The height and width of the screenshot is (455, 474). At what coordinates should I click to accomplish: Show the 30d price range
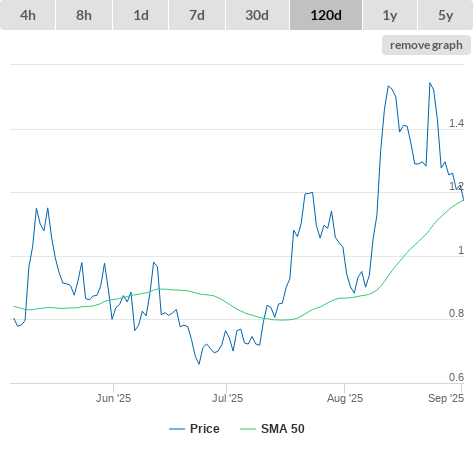(x=257, y=15)
